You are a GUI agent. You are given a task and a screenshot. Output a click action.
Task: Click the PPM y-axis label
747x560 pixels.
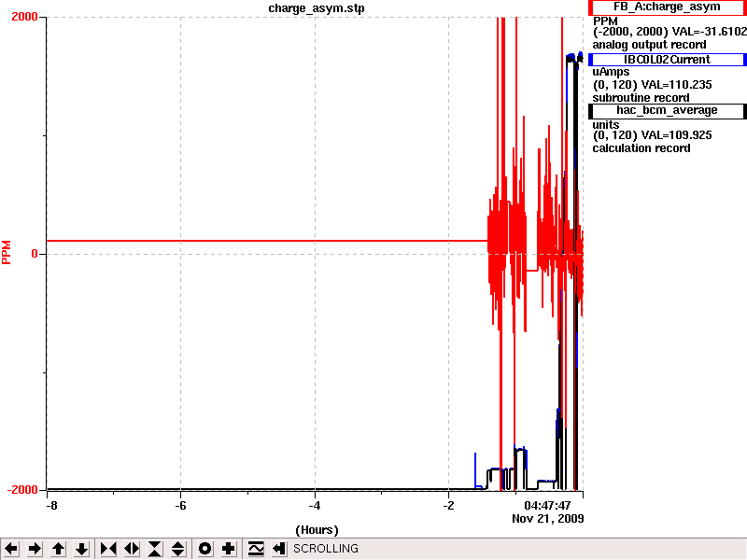coord(7,252)
